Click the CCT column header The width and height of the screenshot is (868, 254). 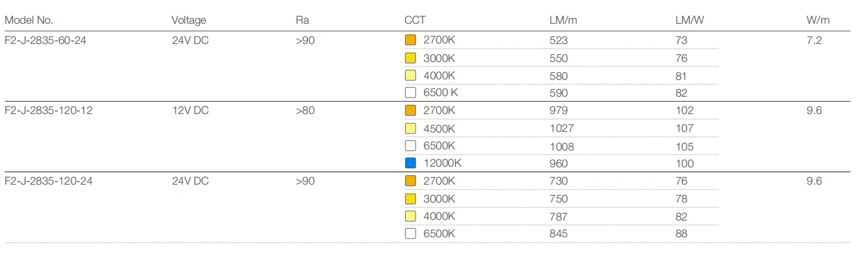point(415,20)
